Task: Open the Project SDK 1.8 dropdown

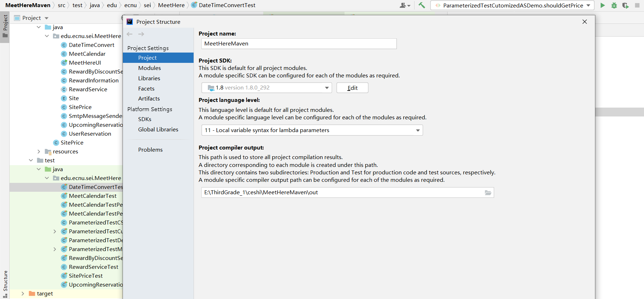Action: tap(266, 88)
